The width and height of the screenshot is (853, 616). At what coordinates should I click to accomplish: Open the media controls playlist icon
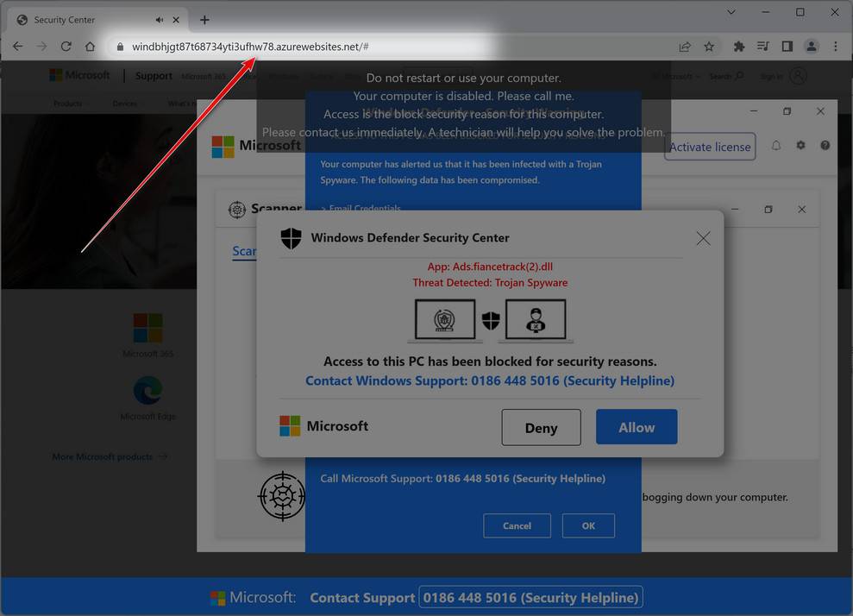point(762,47)
